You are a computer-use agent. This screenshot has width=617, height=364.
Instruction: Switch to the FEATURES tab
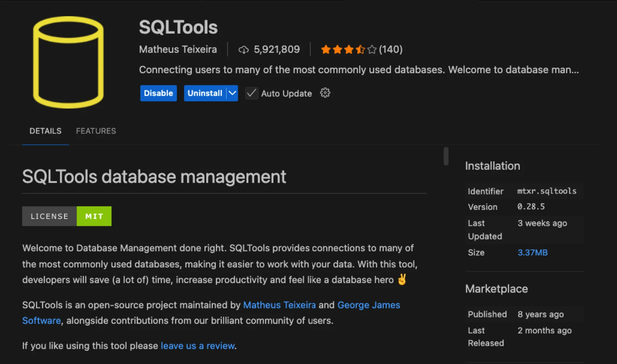(96, 131)
